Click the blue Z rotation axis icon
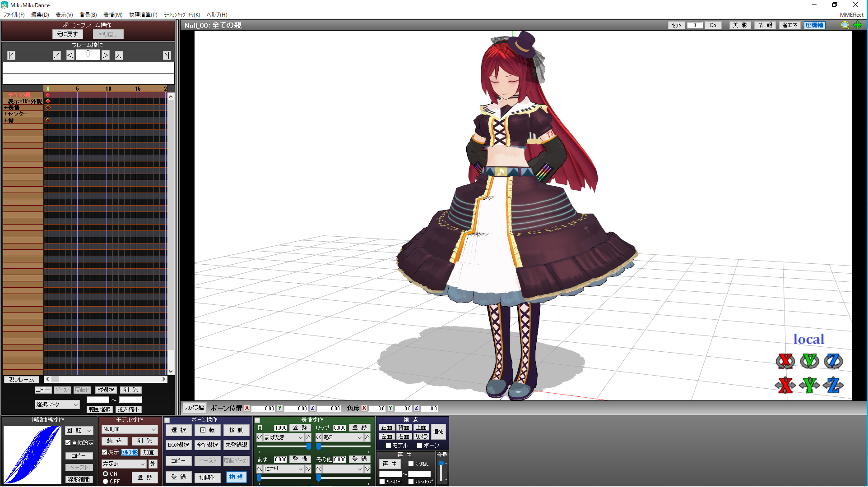 coord(833,361)
